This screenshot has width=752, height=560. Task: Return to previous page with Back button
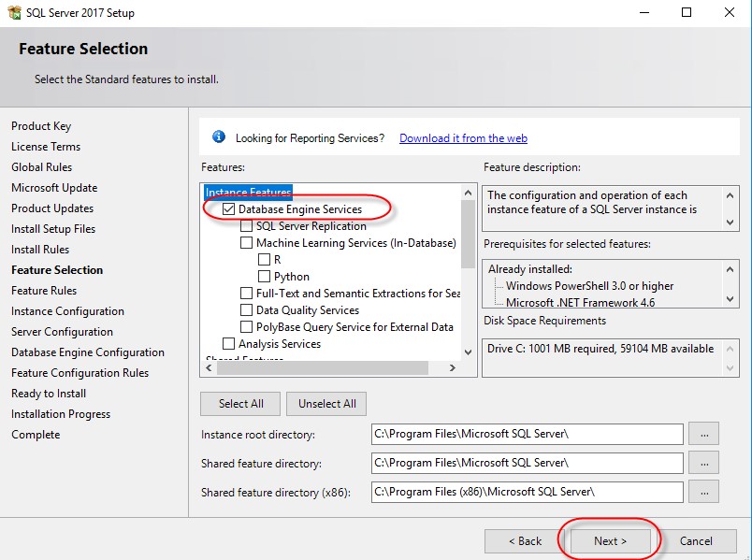(525, 540)
